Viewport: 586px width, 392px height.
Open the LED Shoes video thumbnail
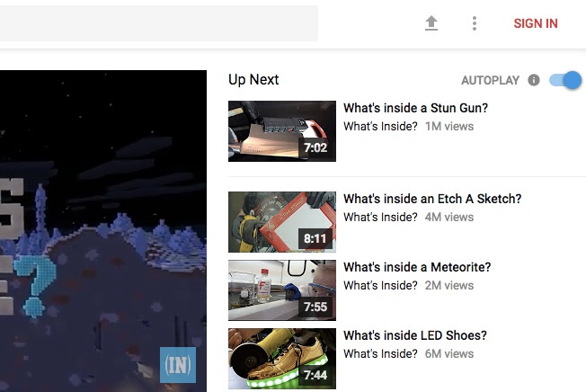point(282,359)
